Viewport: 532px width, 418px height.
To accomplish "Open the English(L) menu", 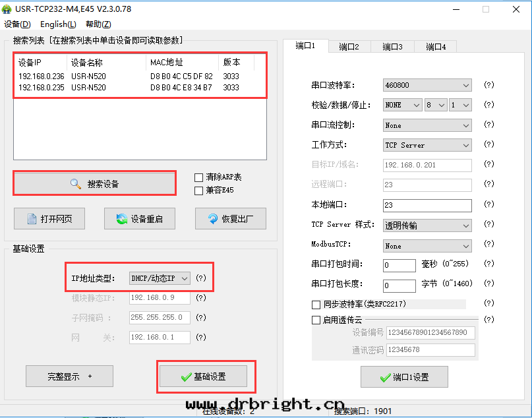I will (58, 24).
